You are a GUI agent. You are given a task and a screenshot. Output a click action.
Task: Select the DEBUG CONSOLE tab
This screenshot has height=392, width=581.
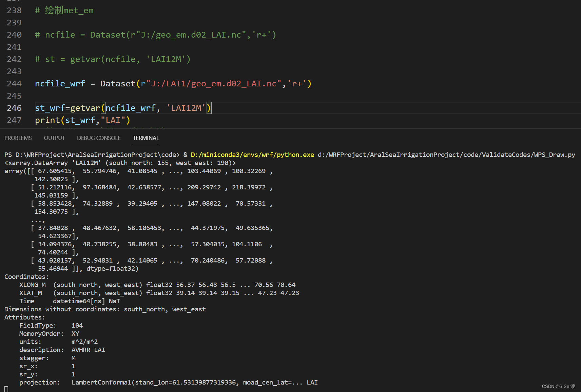point(99,138)
